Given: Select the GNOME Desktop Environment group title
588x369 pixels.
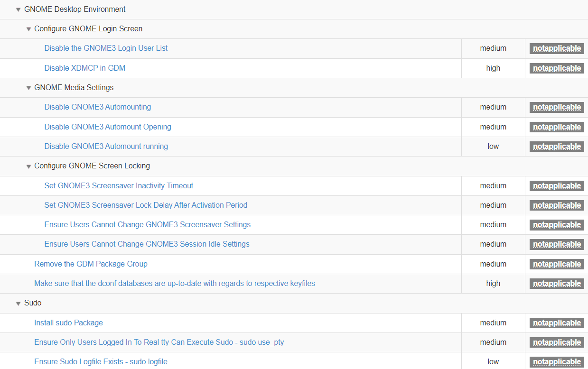Looking at the screenshot, I should pos(75,9).
